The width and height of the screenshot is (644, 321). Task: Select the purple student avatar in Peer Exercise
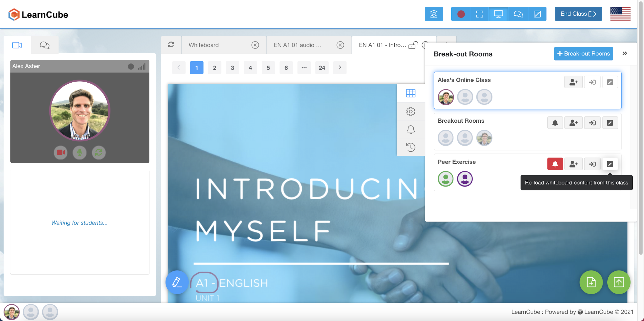click(x=465, y=179)
